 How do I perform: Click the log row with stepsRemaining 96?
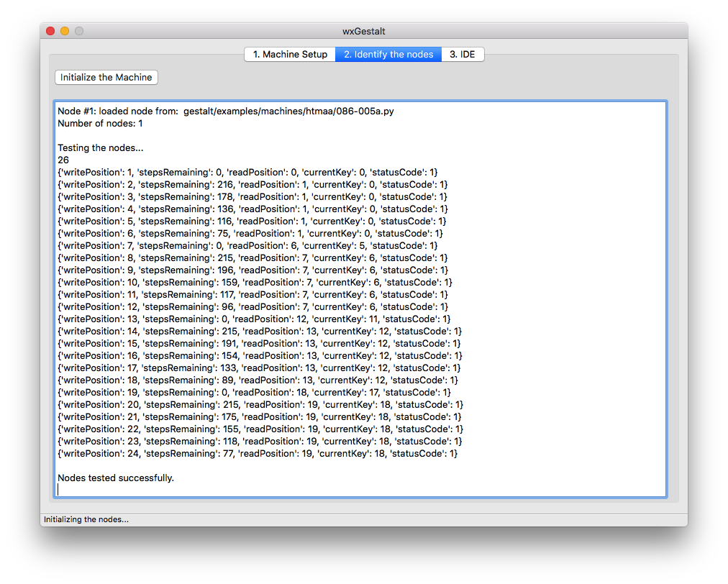[252, 307]
